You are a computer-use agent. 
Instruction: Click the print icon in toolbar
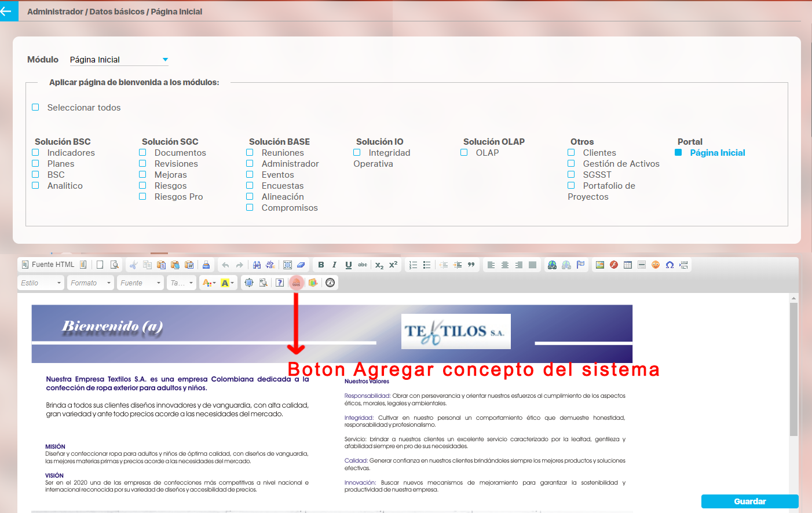pyautogui.click(x=206, y=265)
